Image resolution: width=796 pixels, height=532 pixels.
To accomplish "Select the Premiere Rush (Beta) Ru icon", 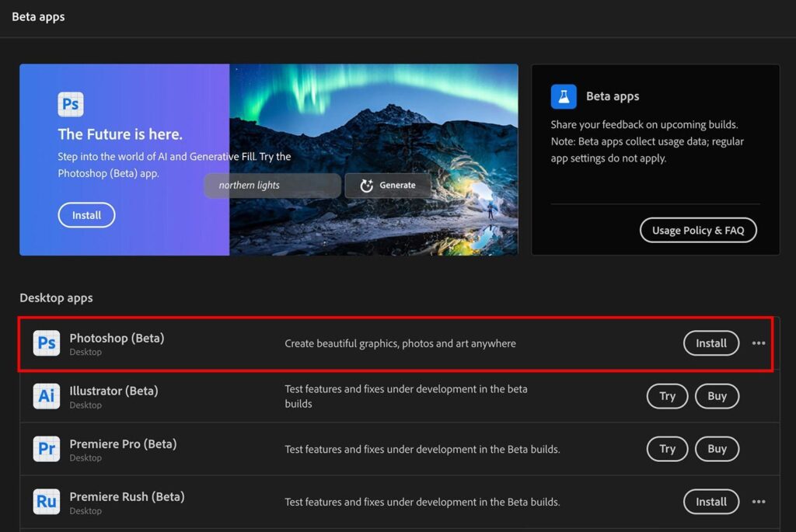I will pos(47,502).
